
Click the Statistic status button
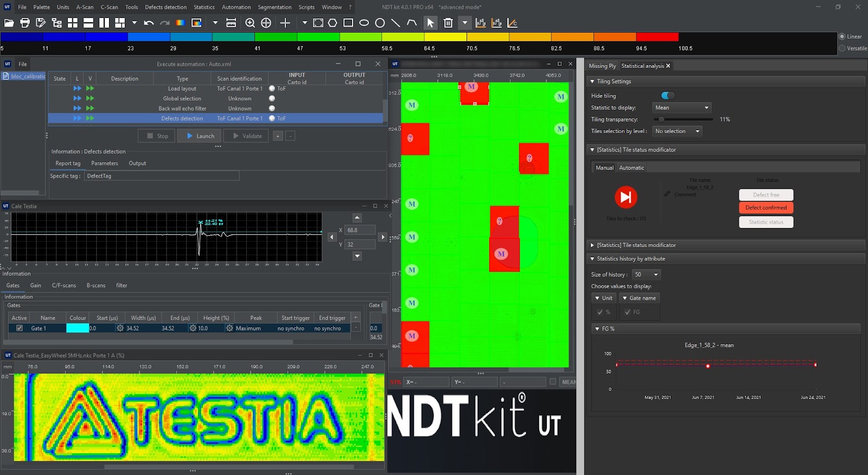pos(766,222)
